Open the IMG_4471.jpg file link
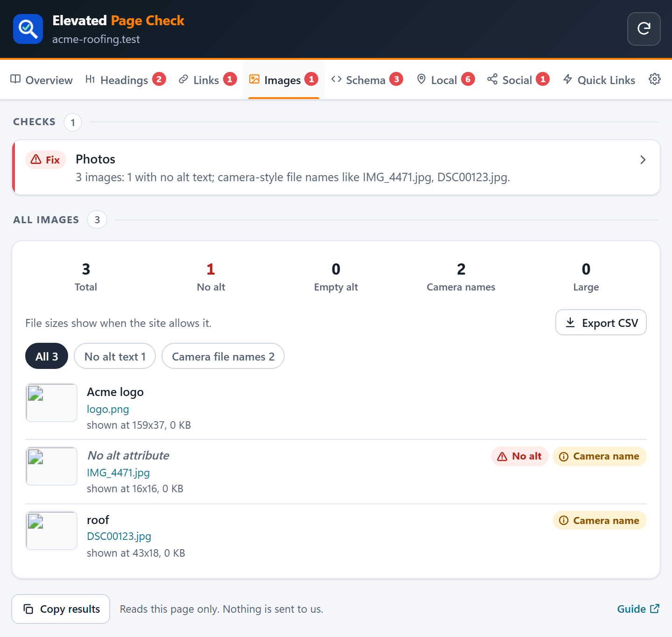 point(119,473)
